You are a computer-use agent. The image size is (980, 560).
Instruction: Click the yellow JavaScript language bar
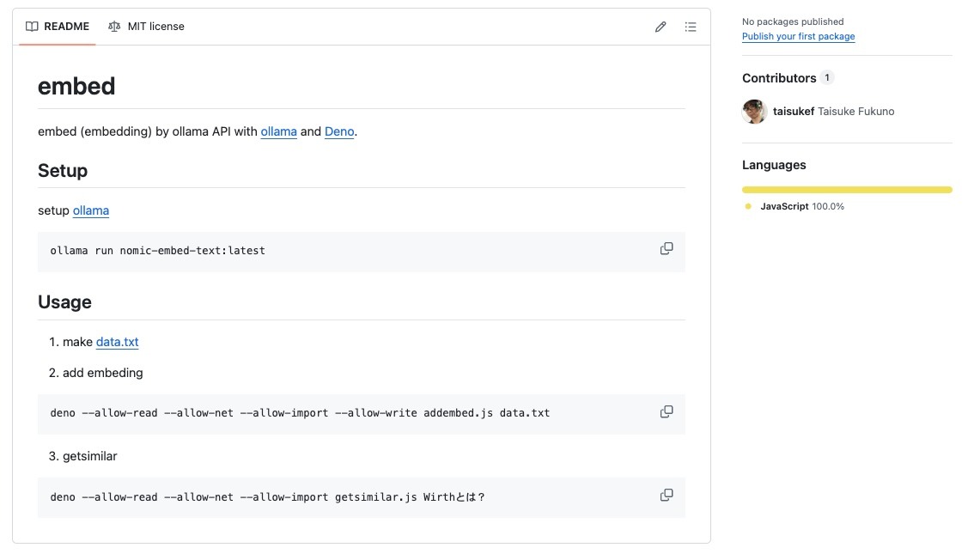847,190
